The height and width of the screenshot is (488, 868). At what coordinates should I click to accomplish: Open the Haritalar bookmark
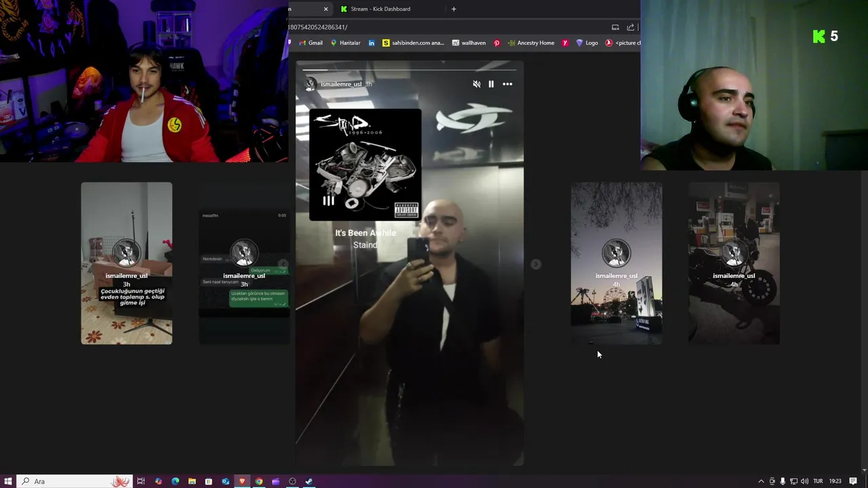345,43
